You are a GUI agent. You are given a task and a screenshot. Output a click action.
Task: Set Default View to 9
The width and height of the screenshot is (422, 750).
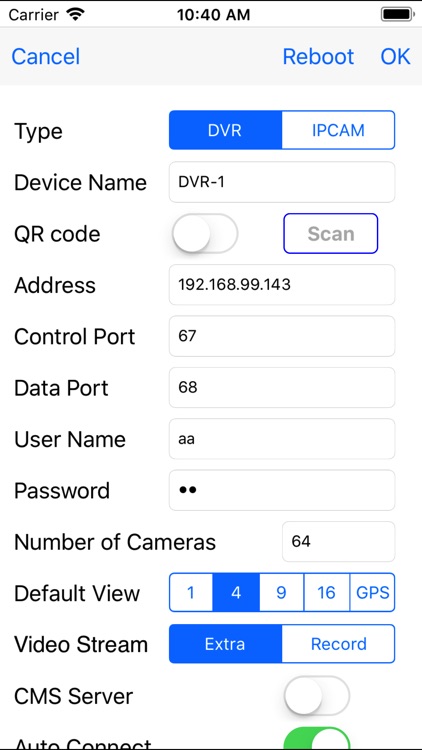click(281, 593)
